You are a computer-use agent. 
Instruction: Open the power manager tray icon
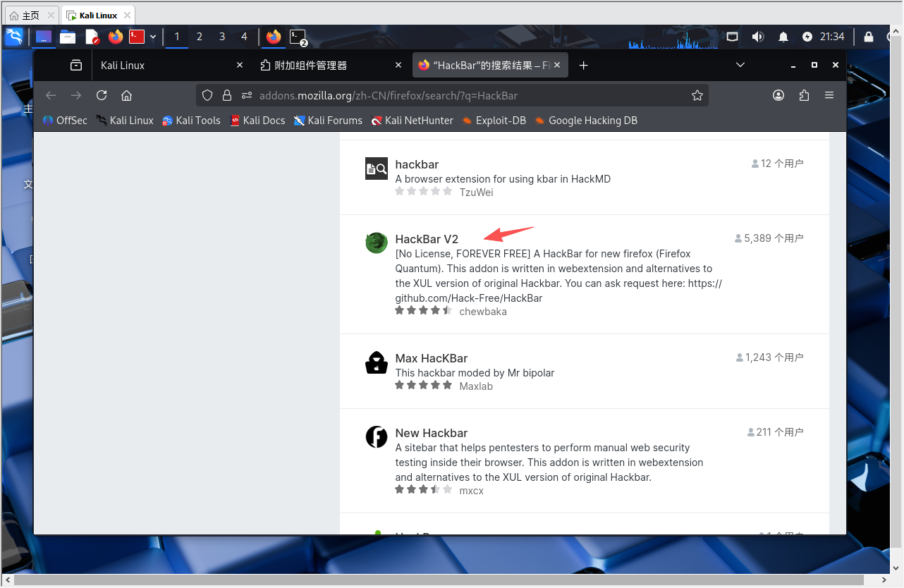click(x=807, y=37)
